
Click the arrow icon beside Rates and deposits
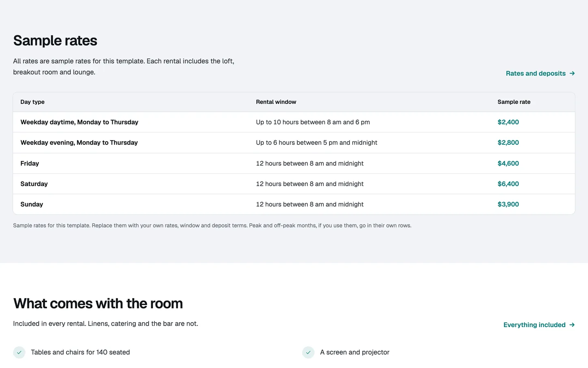coord(572,74)
